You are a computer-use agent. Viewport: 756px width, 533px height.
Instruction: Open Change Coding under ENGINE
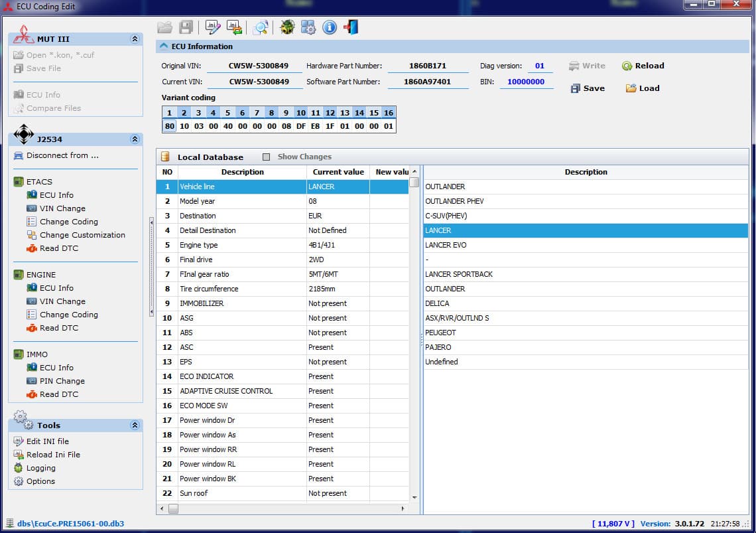68,315
